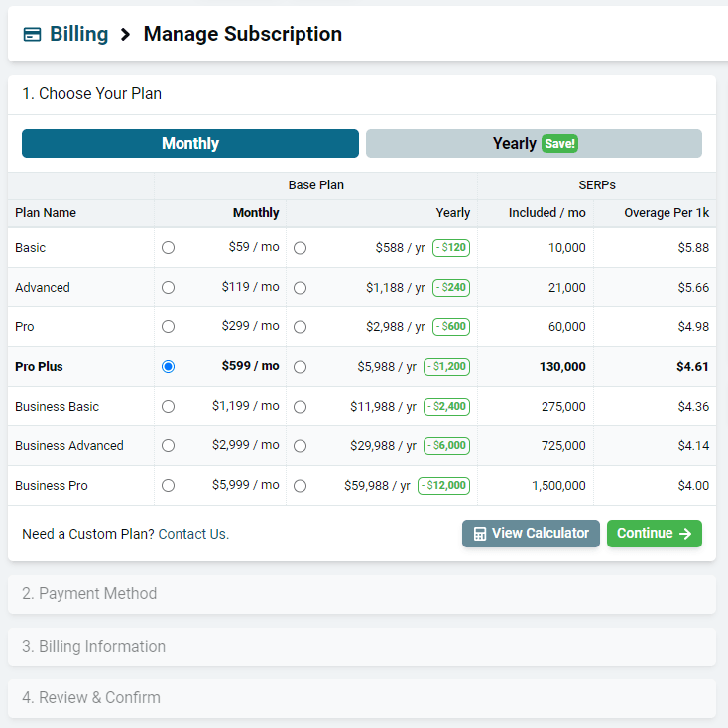Click the green Save! badge
Image resolution: width=728 pixels, height=728 pixels.
tap(559, 144)
